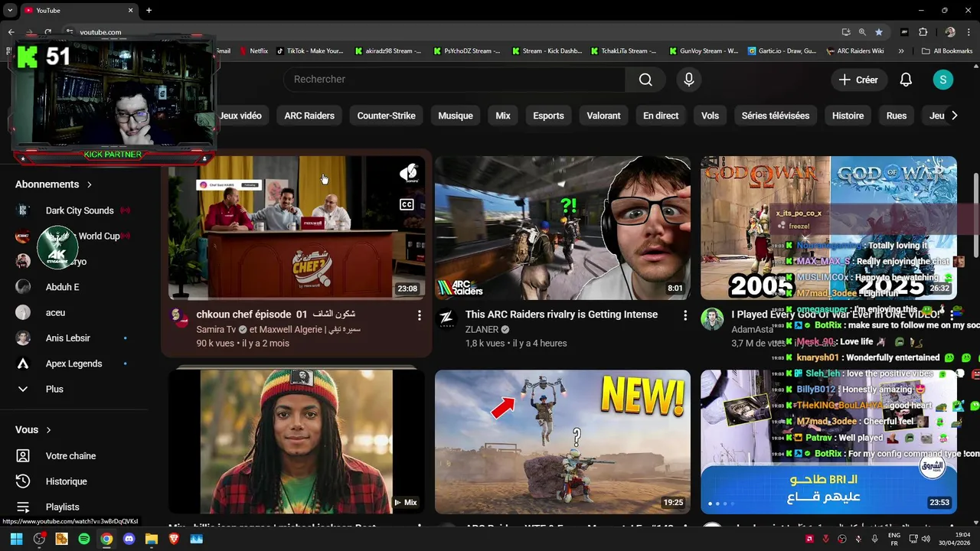The width and height of the screenshot is (980, 551).
Task: Open options menu for ARC Raiders rivalry video
Action: (x=685, y=315)
